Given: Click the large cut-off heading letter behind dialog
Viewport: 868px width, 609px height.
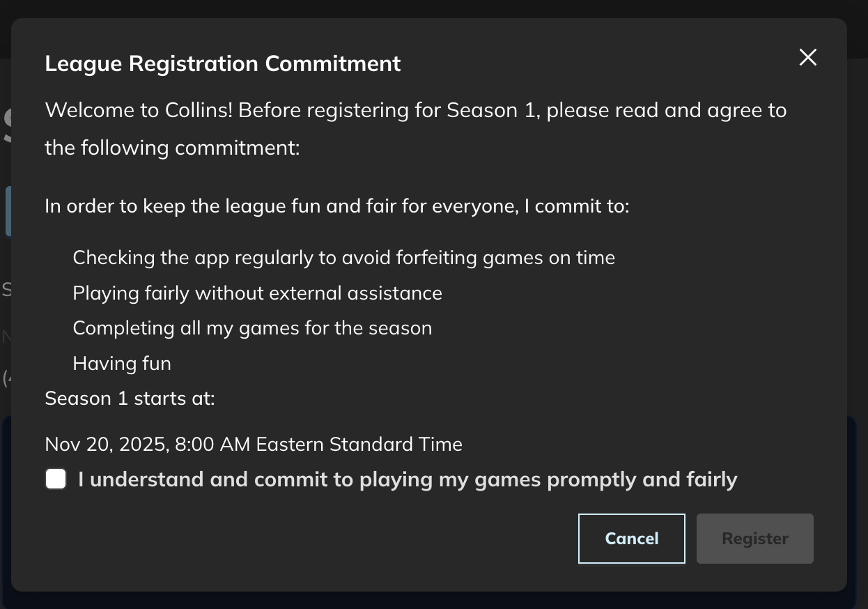Looking at the screenshot, I should [x=6, y=125].
